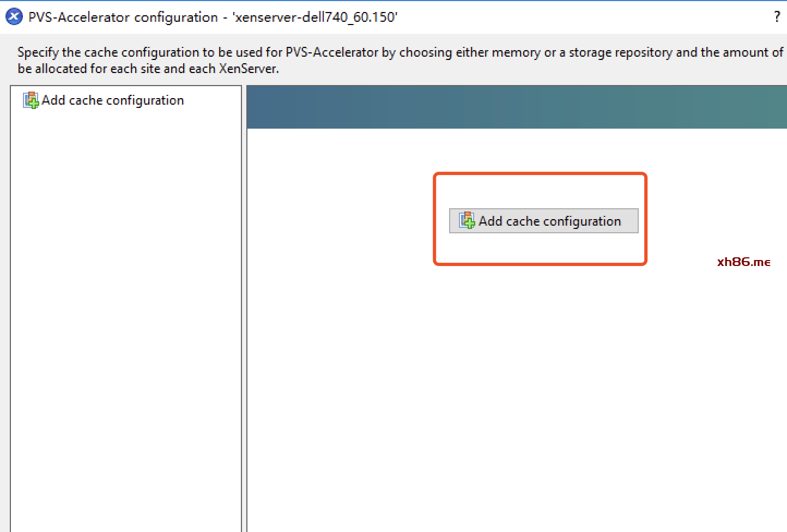Click the PVS-Accelerator configuration window title text
The image size is (787, 532).
[123, 17]
